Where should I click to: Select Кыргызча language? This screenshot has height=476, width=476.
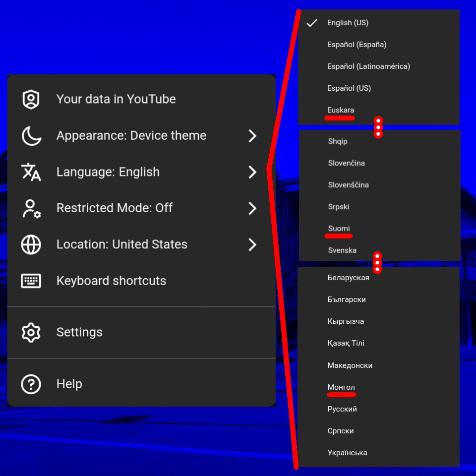coord(379,321)
